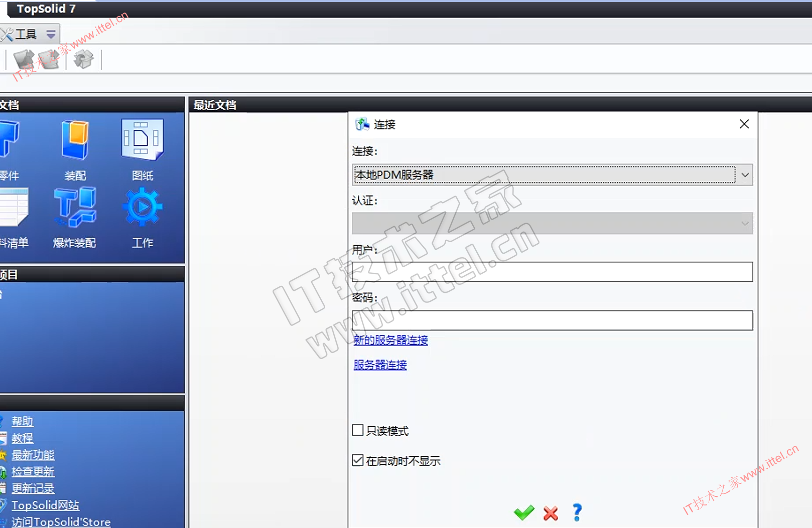Confirm connection with the green checkmark
Viewport: 812px width, 528px height.
tap(524, 512)
